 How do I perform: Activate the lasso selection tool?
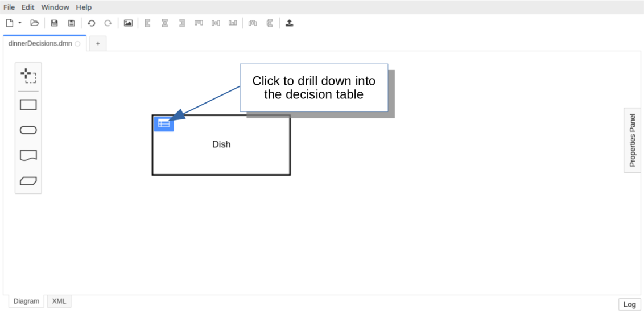(28, 76)
